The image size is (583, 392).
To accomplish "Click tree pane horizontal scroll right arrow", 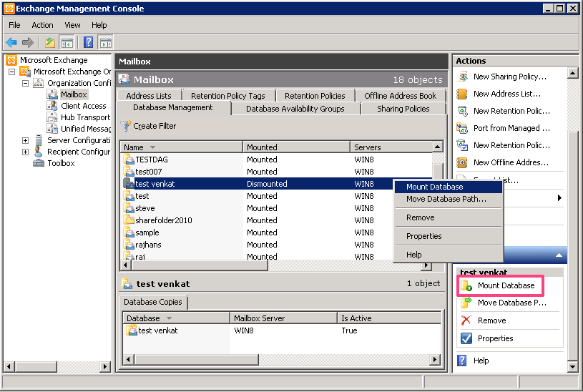I will pyautogui.click(x=105, y=367).
